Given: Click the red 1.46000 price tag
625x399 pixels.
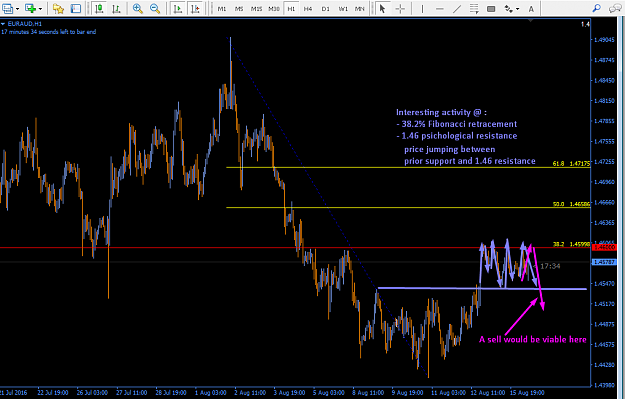Looking at the screenshot, I should [x=604, y=248].
